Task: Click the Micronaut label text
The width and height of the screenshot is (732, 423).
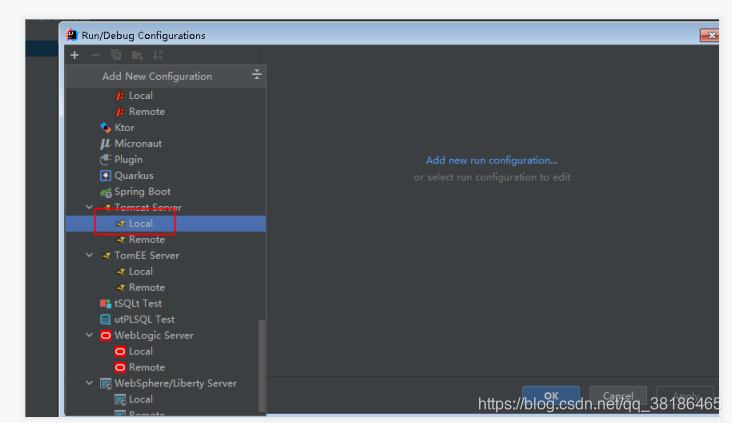Action: (x=138, y=144)
